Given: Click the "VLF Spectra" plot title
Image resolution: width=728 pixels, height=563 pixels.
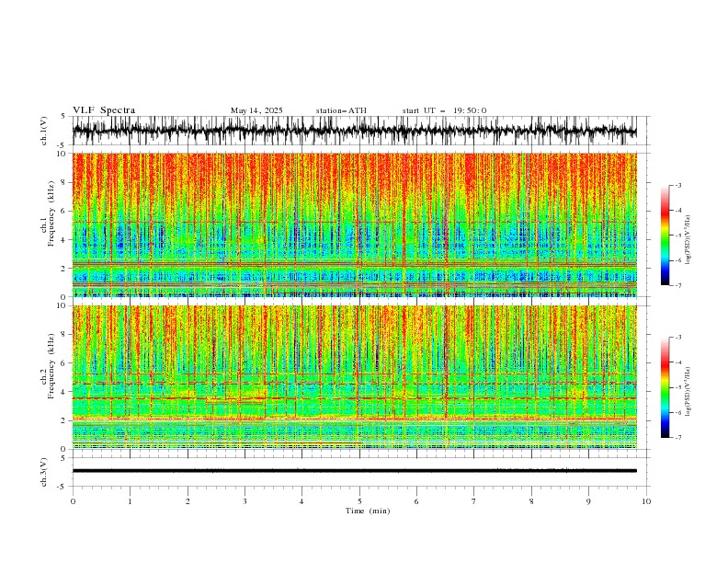Looking at the screenshot, I should (x=104, y=110).
